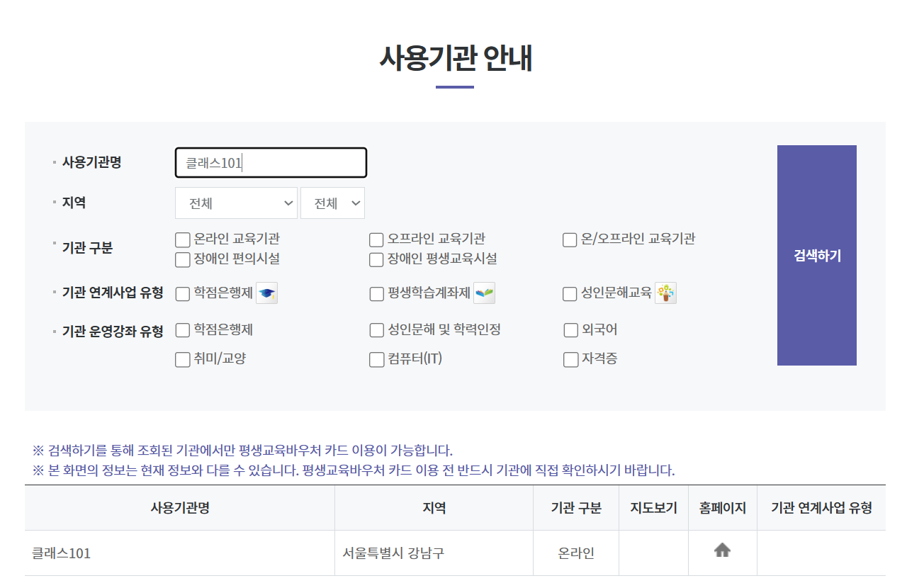Click the 기관 구분 column header
907x588 pixels.
tap(576, 508)
